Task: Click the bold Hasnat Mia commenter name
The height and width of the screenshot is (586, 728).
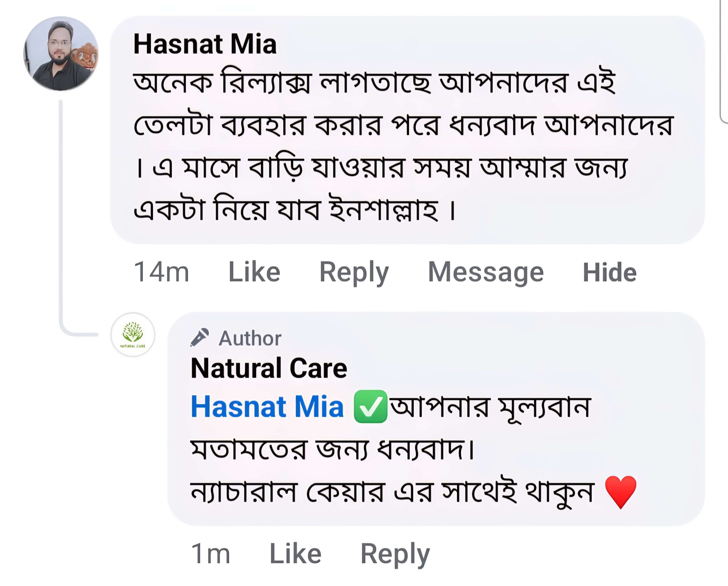Action: pos(205,44)
